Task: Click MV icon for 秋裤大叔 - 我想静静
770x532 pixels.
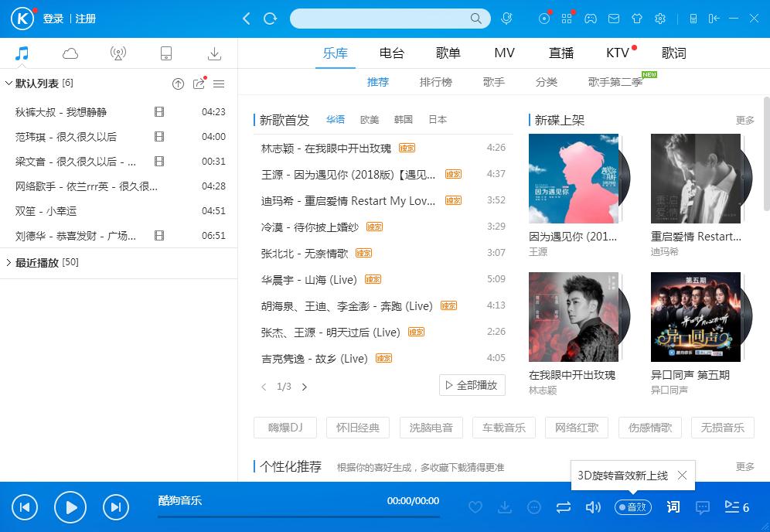Action: click(159, 112)
